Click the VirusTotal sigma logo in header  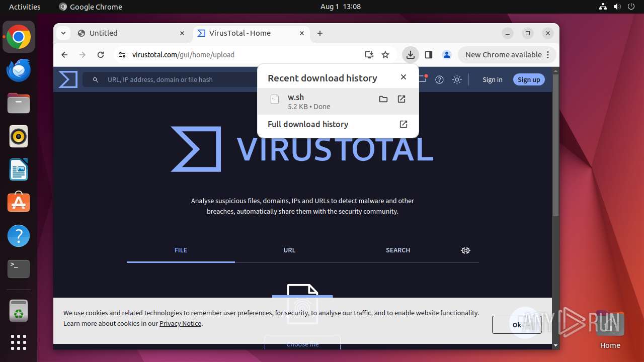pyautogui.click(x=68, y=79)
